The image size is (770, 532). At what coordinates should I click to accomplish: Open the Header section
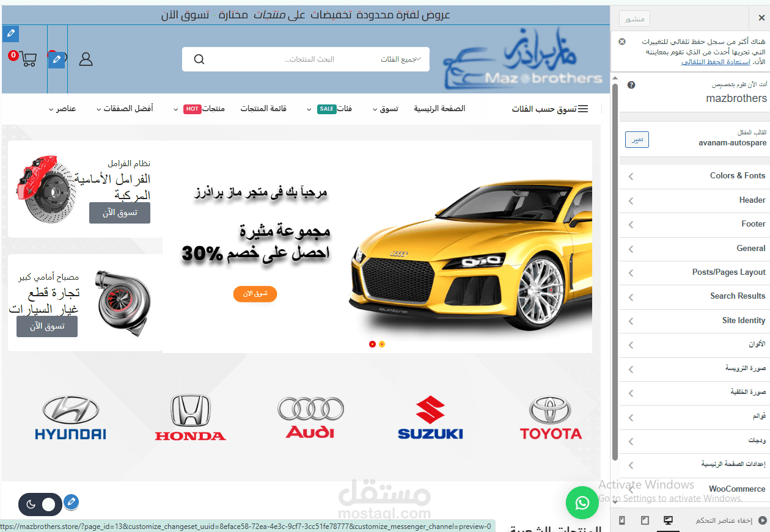point(694,200)
